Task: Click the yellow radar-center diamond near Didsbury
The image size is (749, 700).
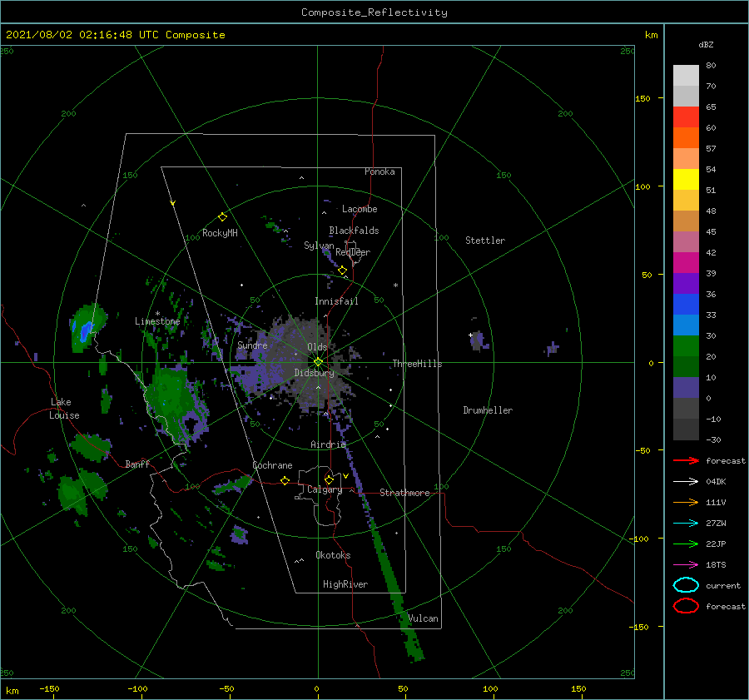Action: click(318, 362)
